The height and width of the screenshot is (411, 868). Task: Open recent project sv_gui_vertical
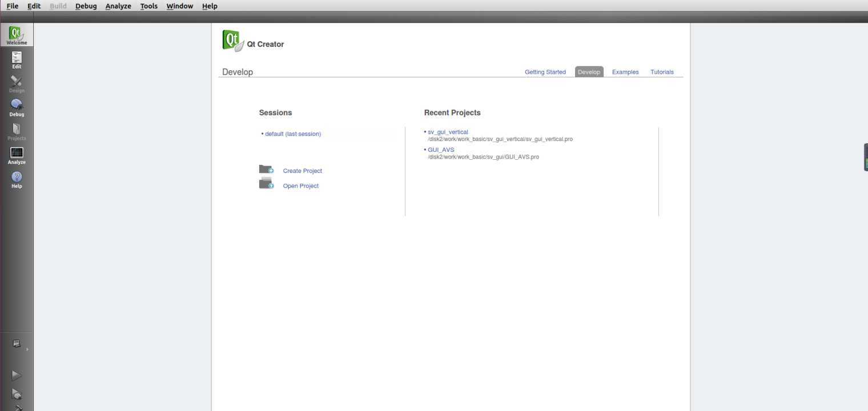tap(448, 132)
